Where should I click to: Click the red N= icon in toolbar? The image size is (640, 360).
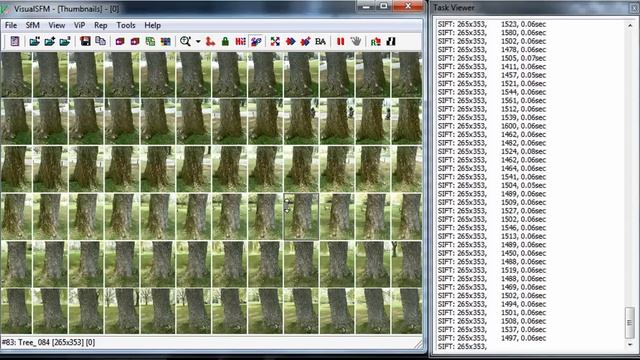point(240,41)
